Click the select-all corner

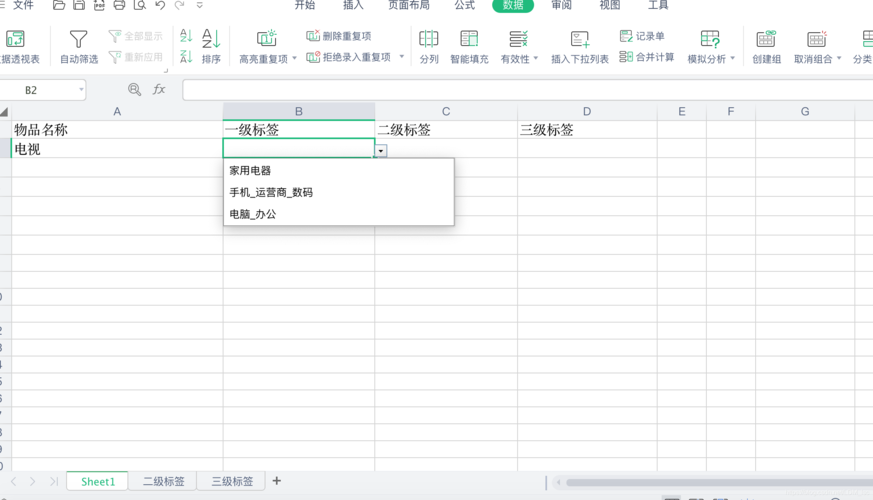point(5,112)
